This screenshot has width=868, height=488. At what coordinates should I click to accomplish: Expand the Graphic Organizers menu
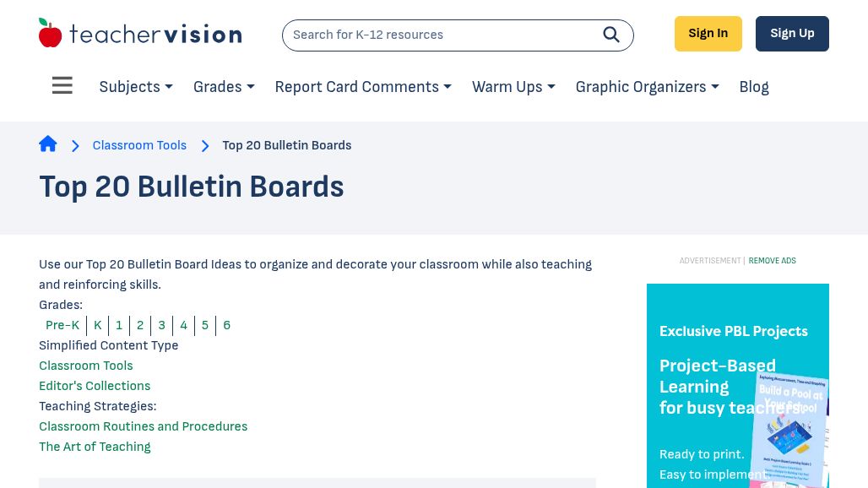(647, 87)
